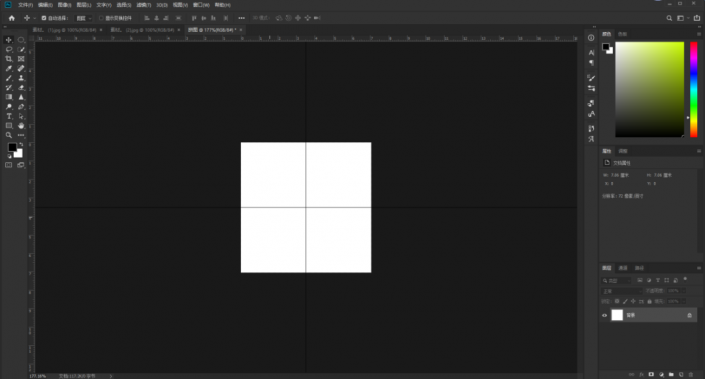The image size is (705, 379).
Task: Hide the Background layer via eye icon
Action: (604, 315)
